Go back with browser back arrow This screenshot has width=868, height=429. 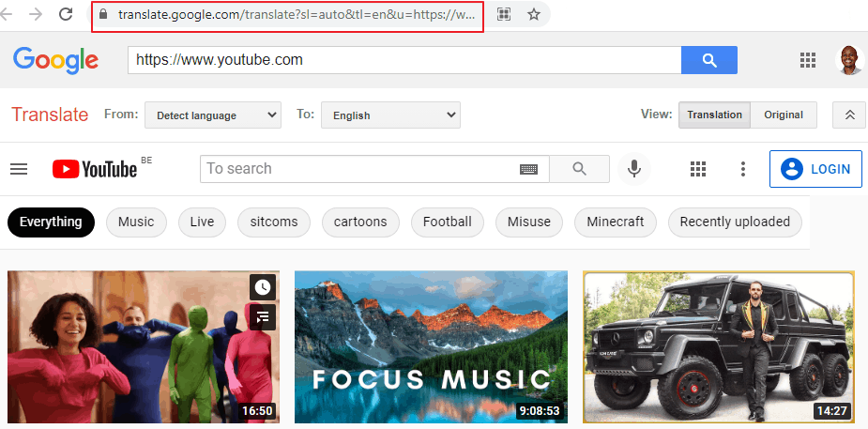coord(5,14)
